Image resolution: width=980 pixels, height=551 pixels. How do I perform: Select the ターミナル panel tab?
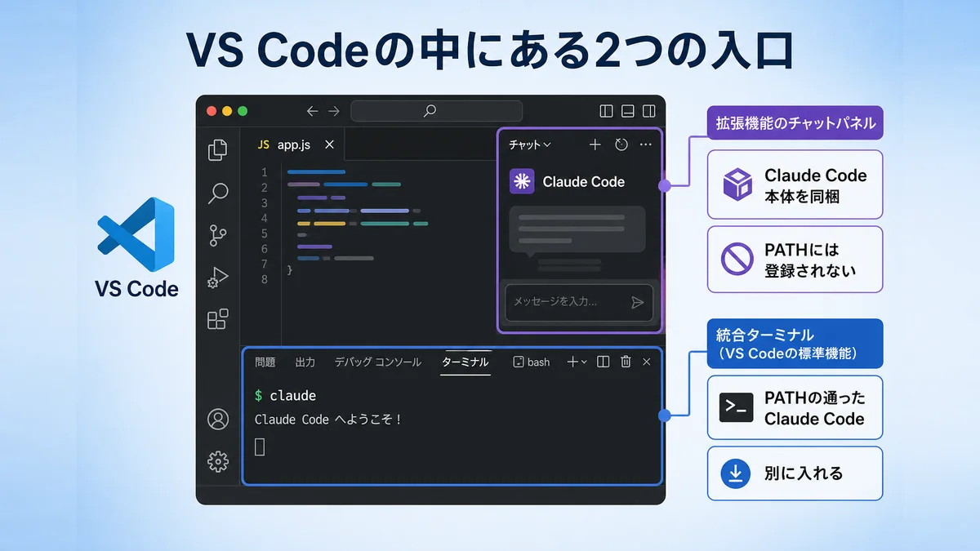click(x=465, y=362)
